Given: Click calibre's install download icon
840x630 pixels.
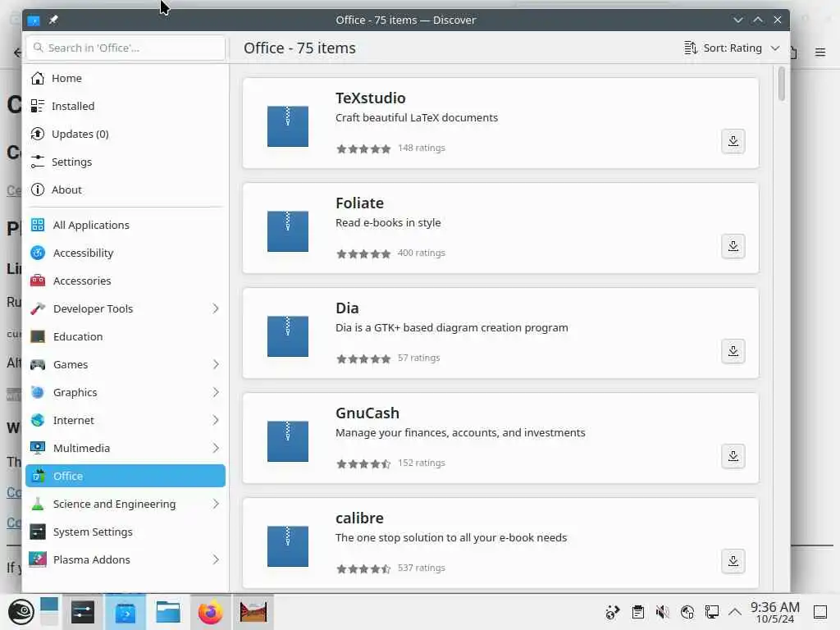Looking at the screenshot, I should [733, 561].
